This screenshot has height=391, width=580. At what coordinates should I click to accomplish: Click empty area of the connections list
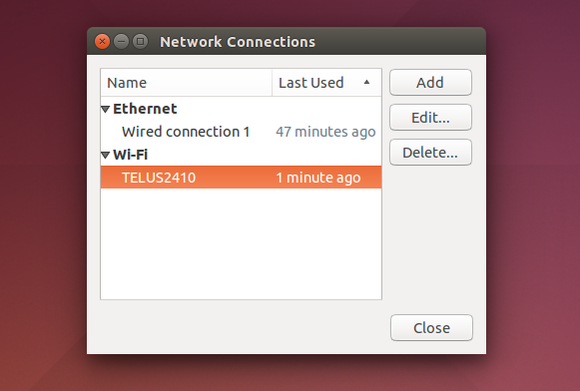click(241, 244)
